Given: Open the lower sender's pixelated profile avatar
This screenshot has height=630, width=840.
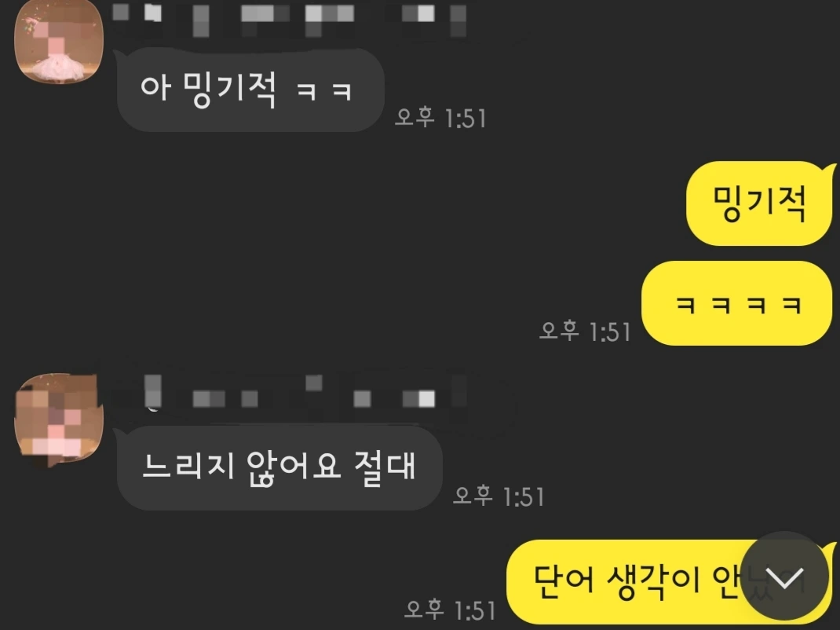Looking at the screenshot, I should pyautogui.click(x=59, y=419).
